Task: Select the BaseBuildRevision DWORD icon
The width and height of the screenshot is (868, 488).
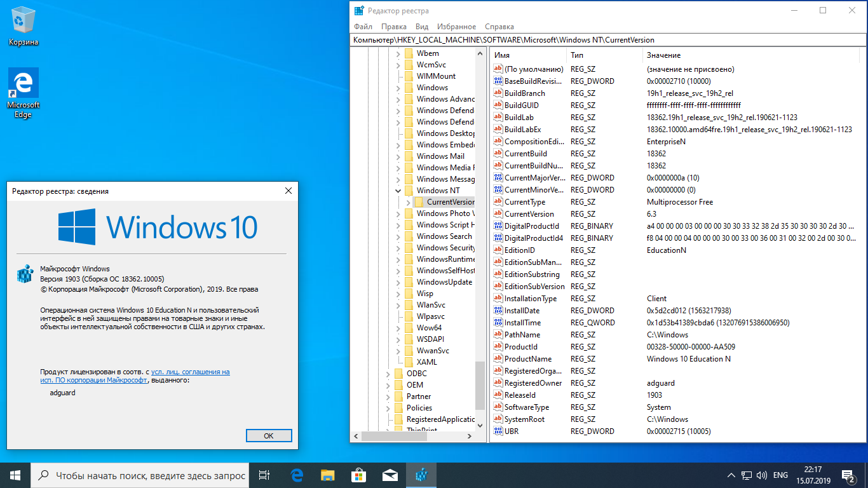Action: [498, 81]
